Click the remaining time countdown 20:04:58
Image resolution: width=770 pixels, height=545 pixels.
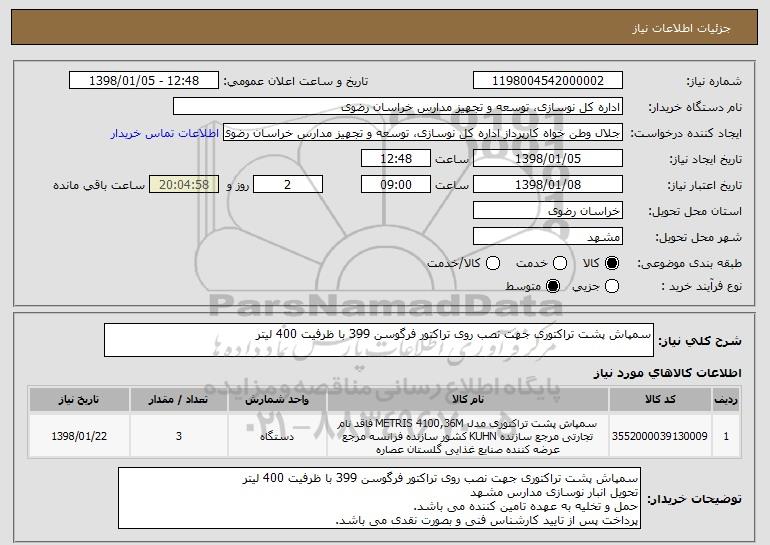click(x=184, y=185)
